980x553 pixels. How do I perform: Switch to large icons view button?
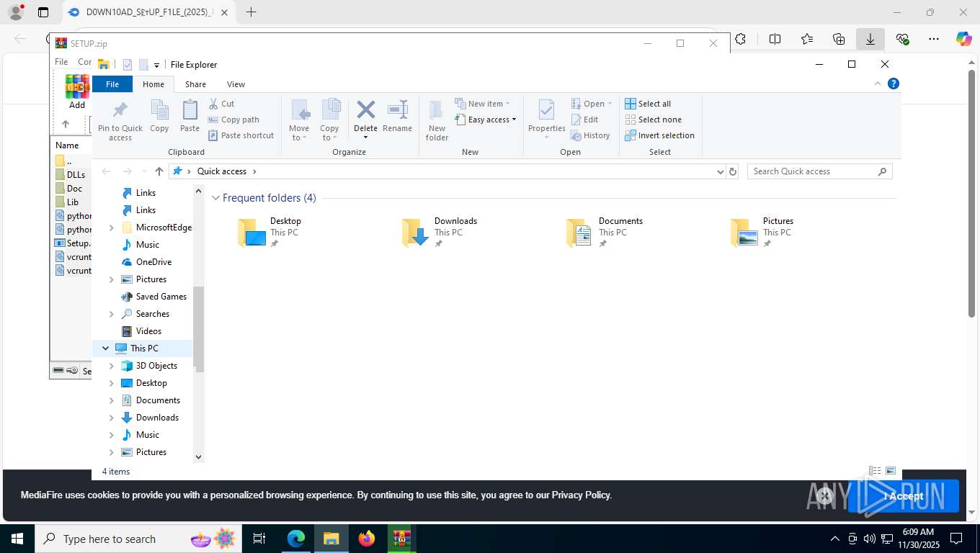pos(891,471)
